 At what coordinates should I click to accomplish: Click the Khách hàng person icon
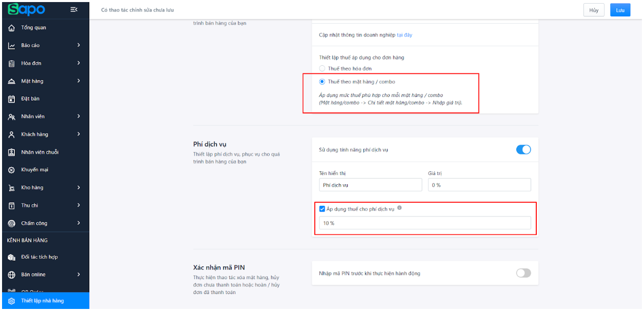[11, 134]
